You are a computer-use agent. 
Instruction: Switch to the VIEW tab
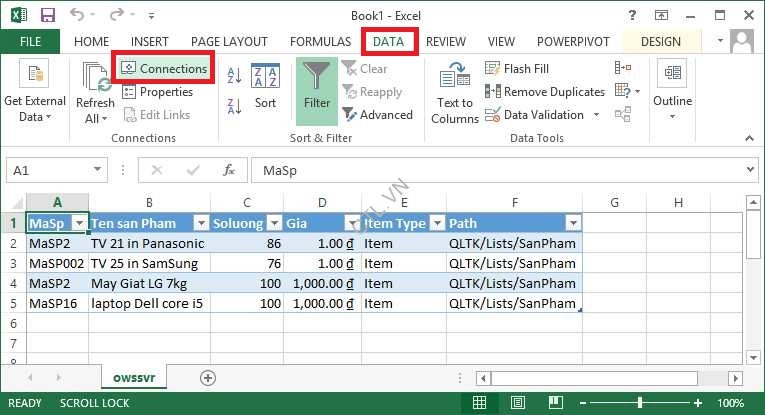(x=501, y=41)
